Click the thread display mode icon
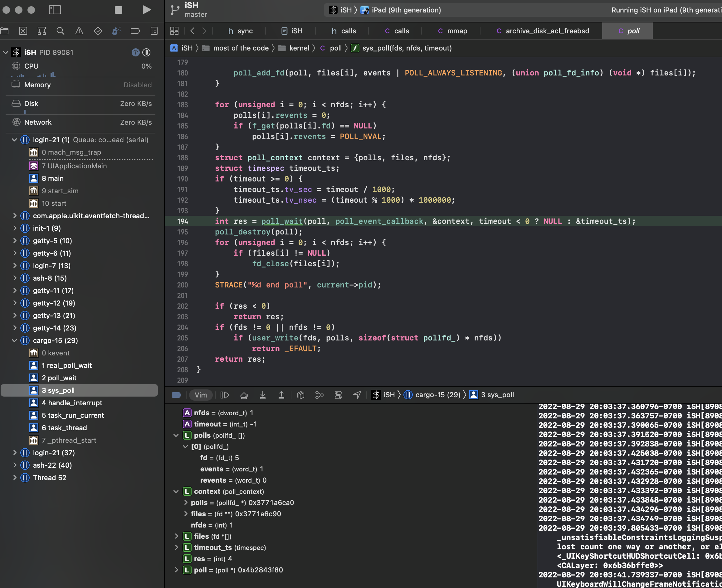Screen dimensions: 722x588 146,52
